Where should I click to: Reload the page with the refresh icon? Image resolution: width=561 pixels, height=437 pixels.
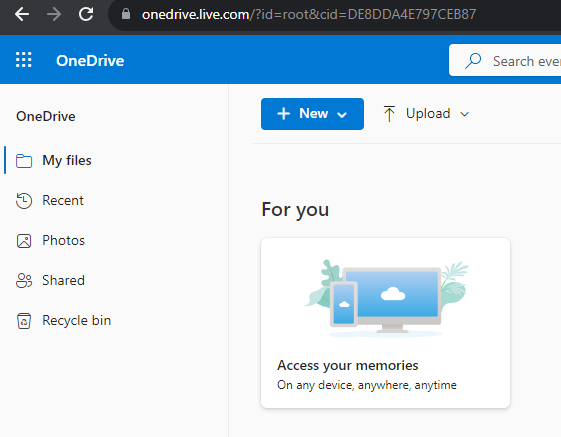tap(86, 14)
